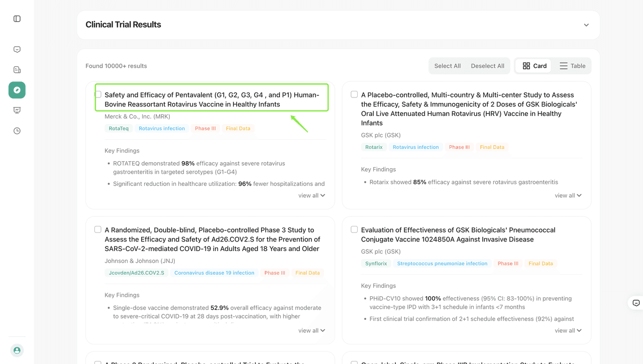
Task: Click the Deselect All button
Action: pyautogui.click(x=487, y=65)
